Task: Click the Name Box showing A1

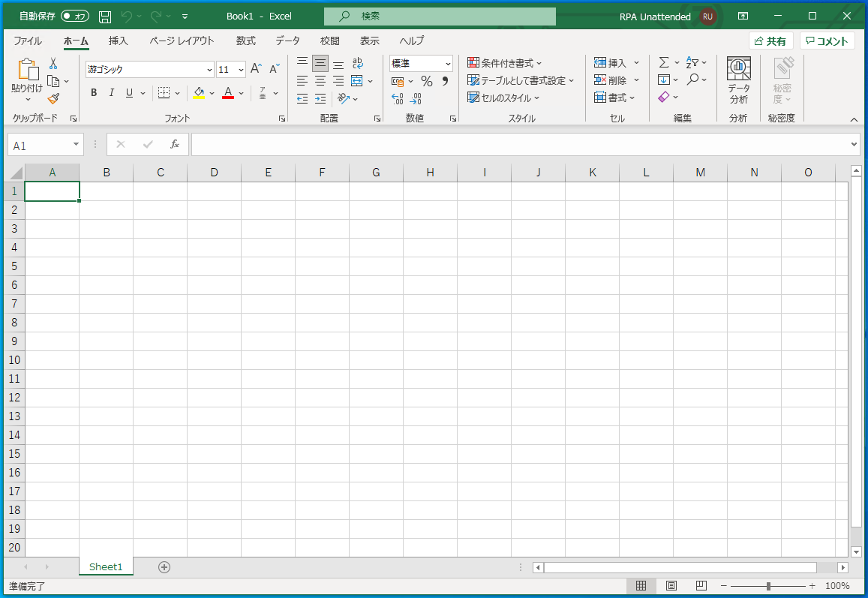Action: pos(39,146)
